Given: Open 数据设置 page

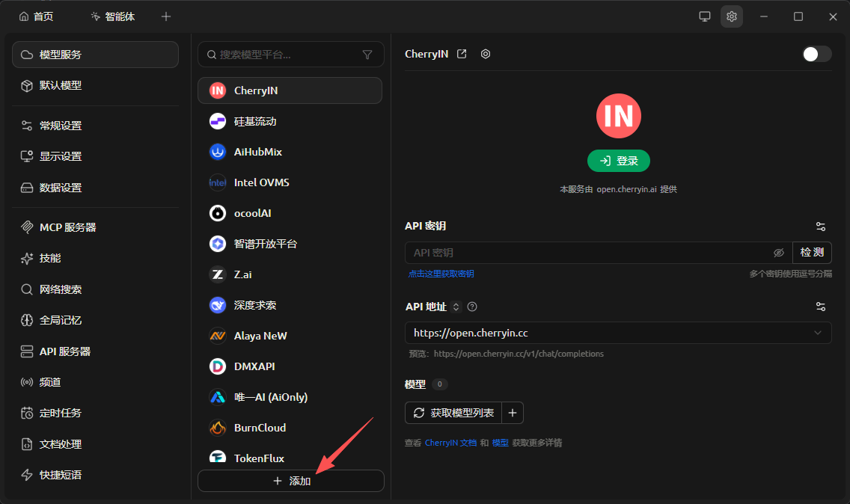Looking at the screenshot, I should 96,188.
